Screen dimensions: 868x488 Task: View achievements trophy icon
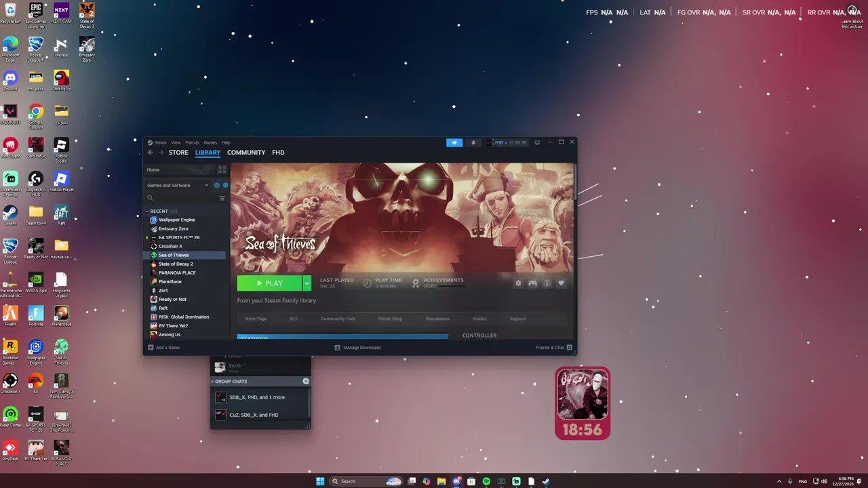(x=416, y=283)
